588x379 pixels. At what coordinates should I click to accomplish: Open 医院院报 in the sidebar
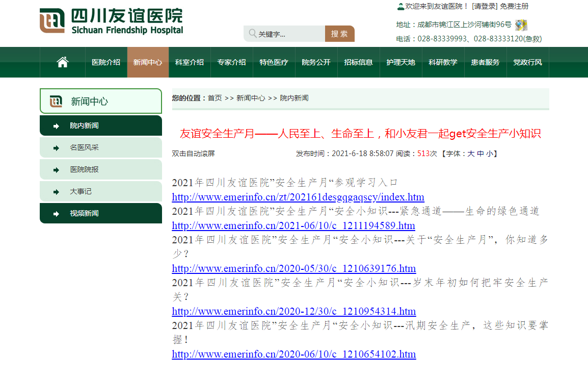pos(84,170)
